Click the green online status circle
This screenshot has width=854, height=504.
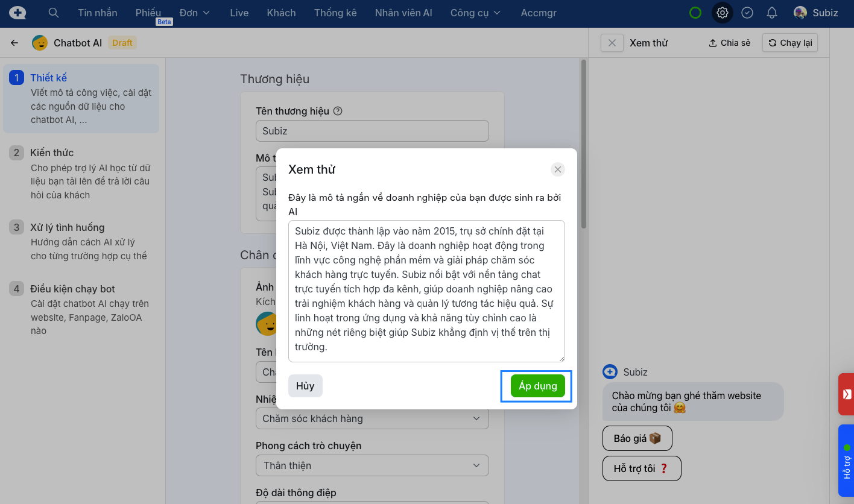695,13
